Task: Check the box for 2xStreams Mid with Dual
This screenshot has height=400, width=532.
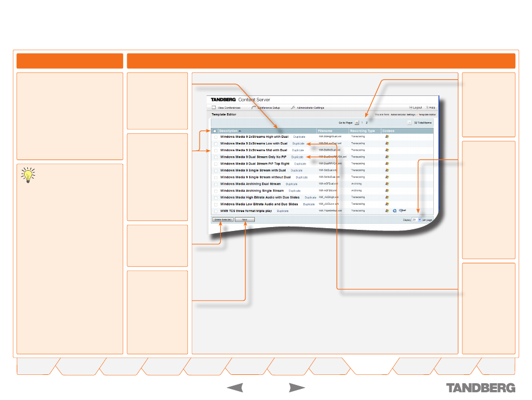Action: click(216, 151)
